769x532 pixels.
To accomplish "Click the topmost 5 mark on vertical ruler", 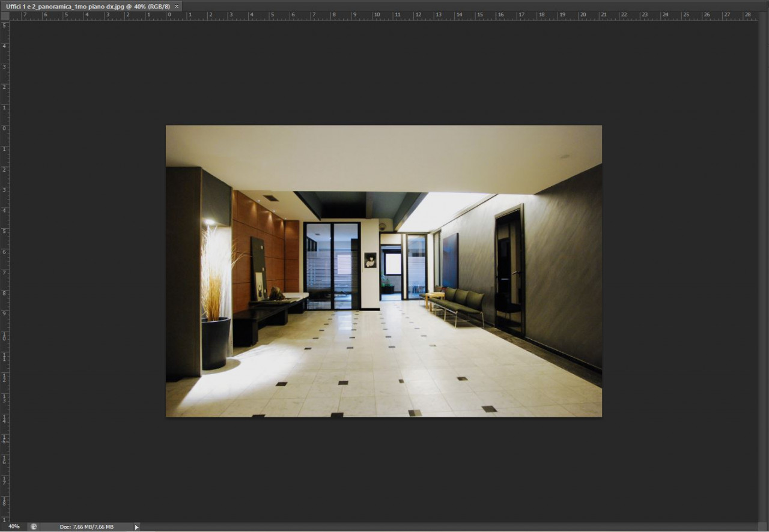I will point(5,26).
